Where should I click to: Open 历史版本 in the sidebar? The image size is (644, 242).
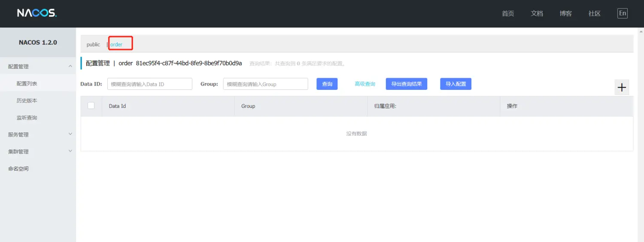click(x=27, y=101)
